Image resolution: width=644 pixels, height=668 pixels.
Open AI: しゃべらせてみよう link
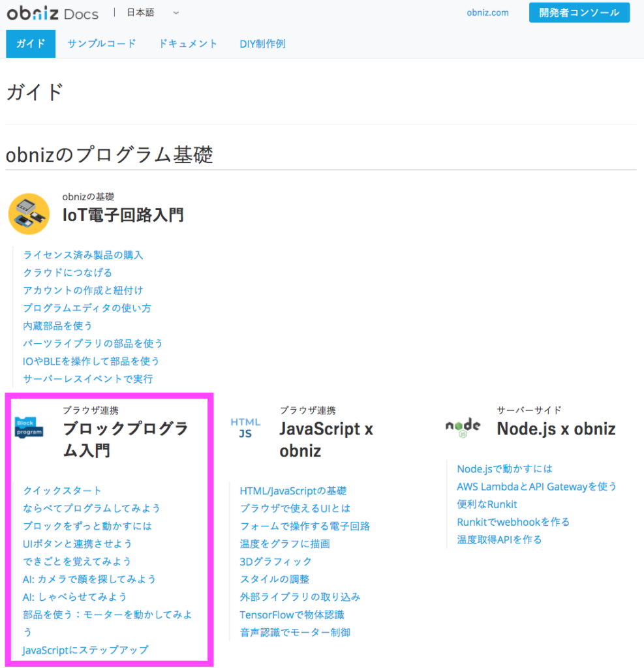pyautogui.click(x=74, y=597)
